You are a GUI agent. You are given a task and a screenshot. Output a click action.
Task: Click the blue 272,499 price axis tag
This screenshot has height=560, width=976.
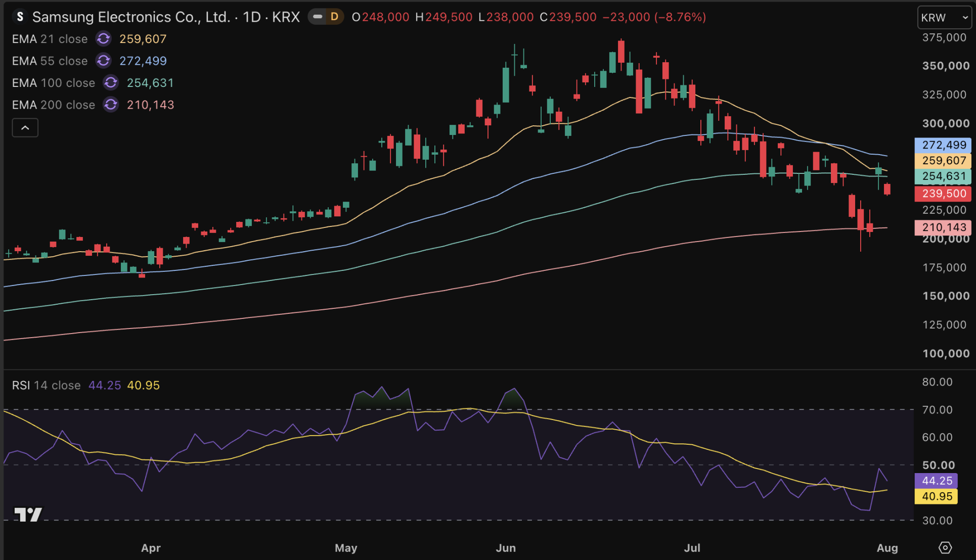click(x=943, y=145)
